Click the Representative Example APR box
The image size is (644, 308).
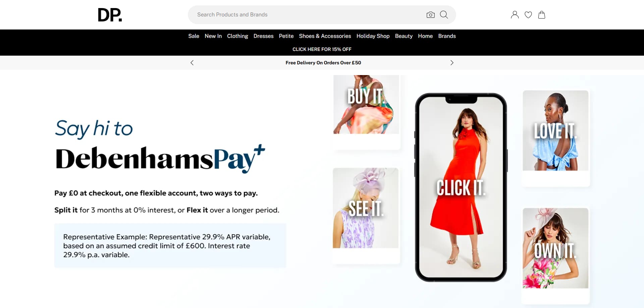click(x=170, y=246)
